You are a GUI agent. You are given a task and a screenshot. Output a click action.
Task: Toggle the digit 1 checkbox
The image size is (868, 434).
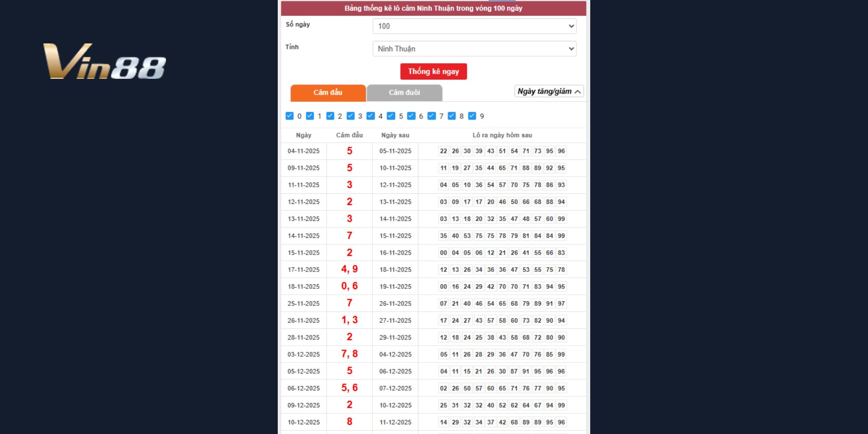[x=310, y=116]
